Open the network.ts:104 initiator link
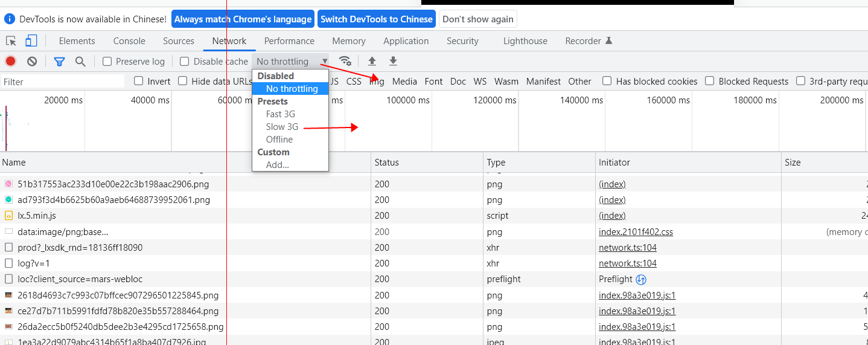868x345 pixels. click(x=628, y=247)
